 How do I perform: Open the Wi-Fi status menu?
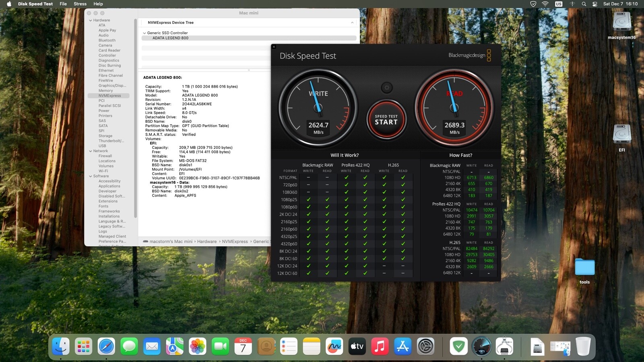(x=545, y=4)
